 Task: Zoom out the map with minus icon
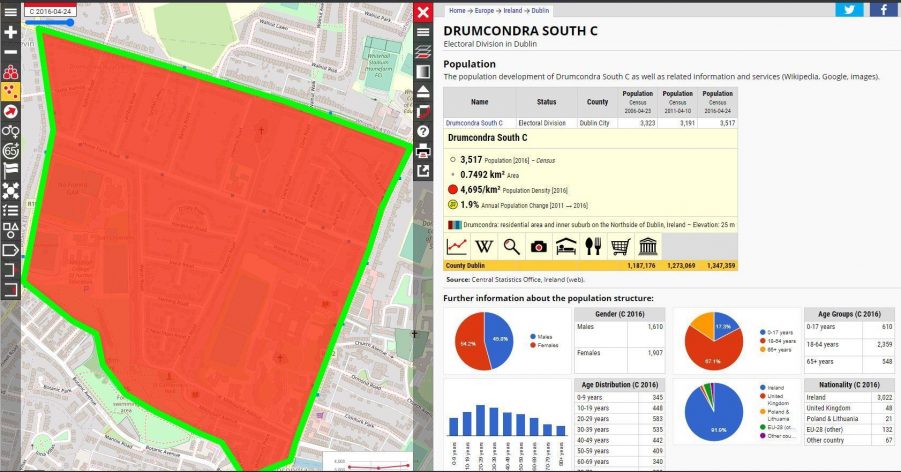[x=10, y=52]
